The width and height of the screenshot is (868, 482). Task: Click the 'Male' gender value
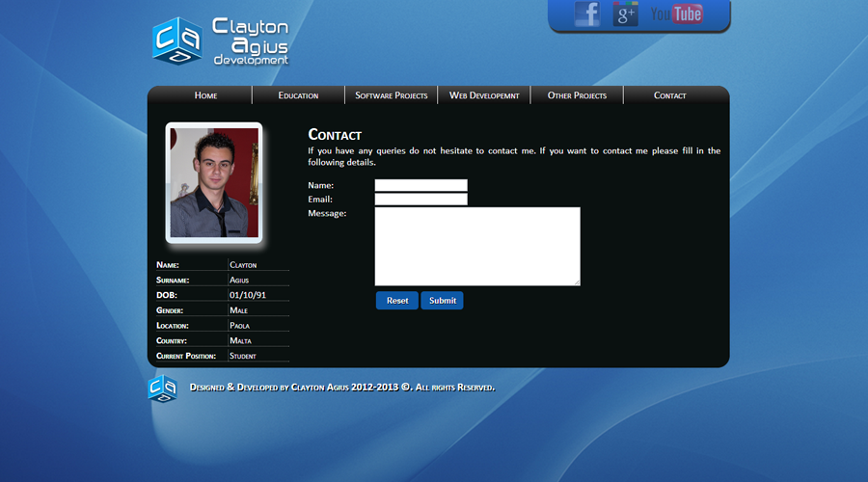point(238,310)
